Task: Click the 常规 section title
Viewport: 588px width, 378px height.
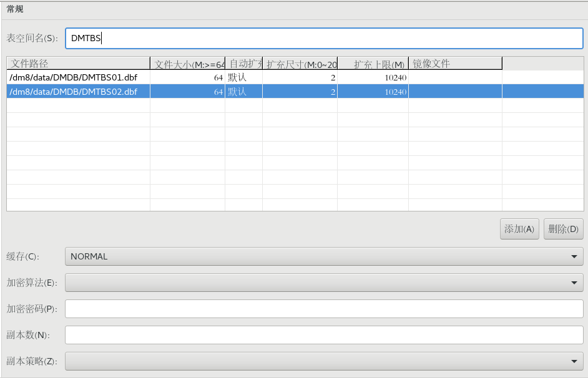Action: (15, 9)
